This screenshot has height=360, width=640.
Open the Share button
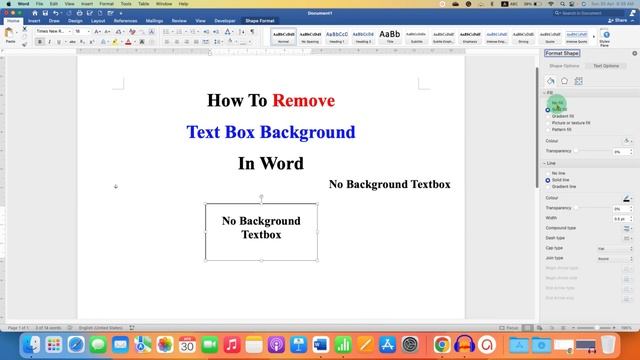tap(618, 20)
